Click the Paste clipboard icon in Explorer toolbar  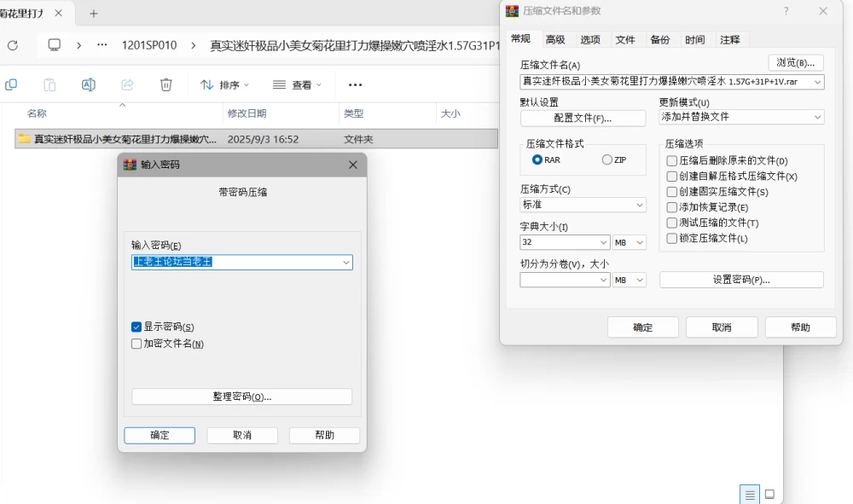point(49,84)
